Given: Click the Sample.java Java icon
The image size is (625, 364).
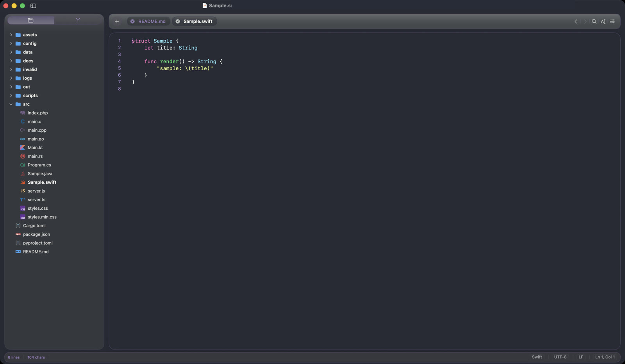Looking at the screenshot, I should (x=23, y=173).
